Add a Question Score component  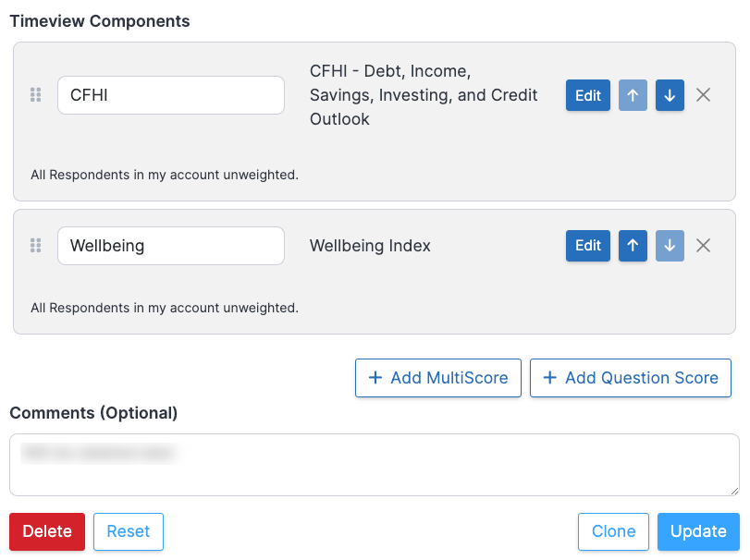pyautogui.click(x=631, y=378)
